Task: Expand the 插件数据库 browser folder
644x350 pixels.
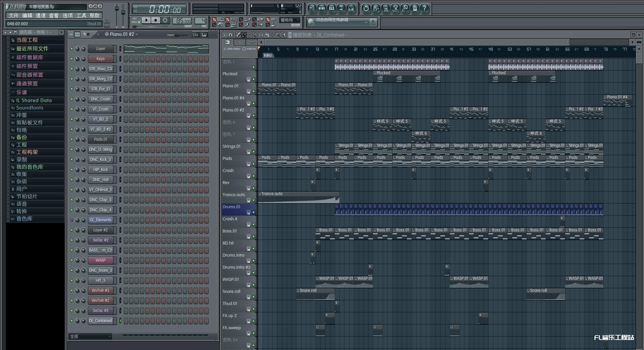Action: [37, 57]
